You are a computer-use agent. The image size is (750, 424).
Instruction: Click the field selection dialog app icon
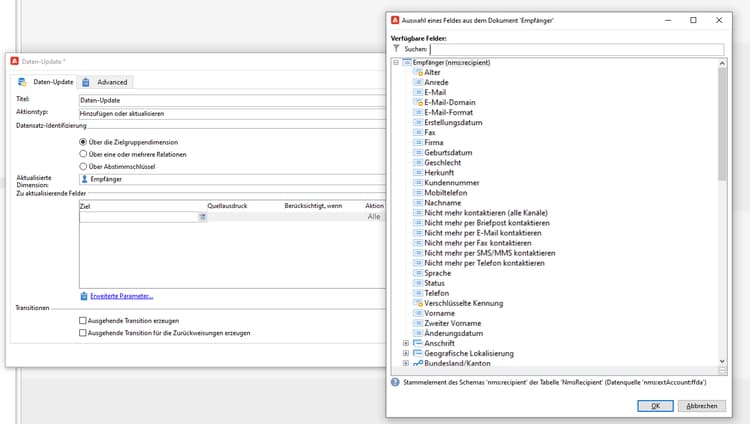coord(395,20)
